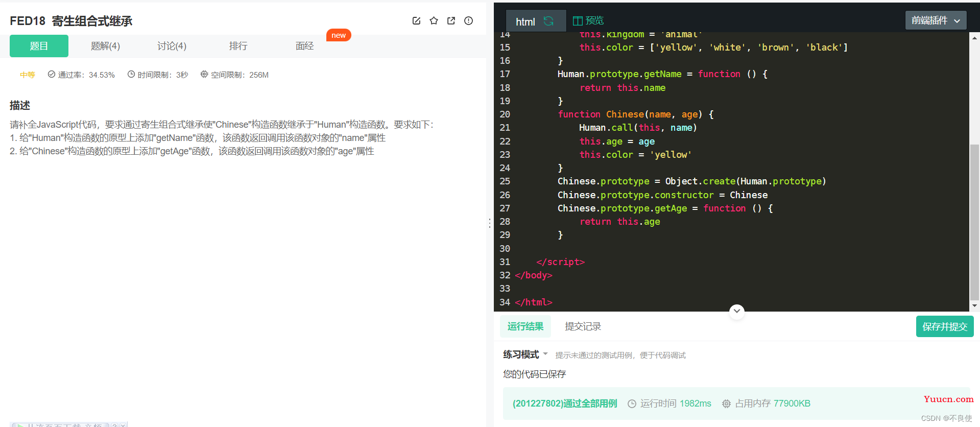
Task: Select the 运行结果 tab
Action: (525, 326)
